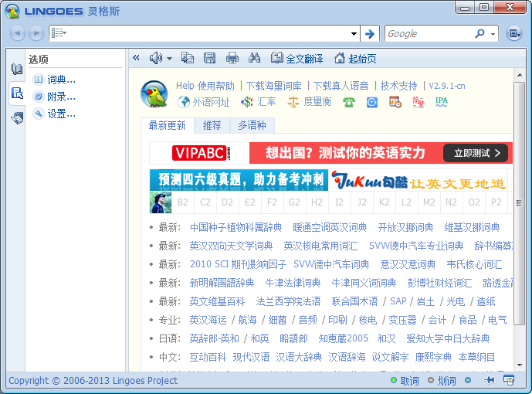Viewport: 532px width, 394px height.
Task: Open 技术支持 link
Action: coord(398,86)
